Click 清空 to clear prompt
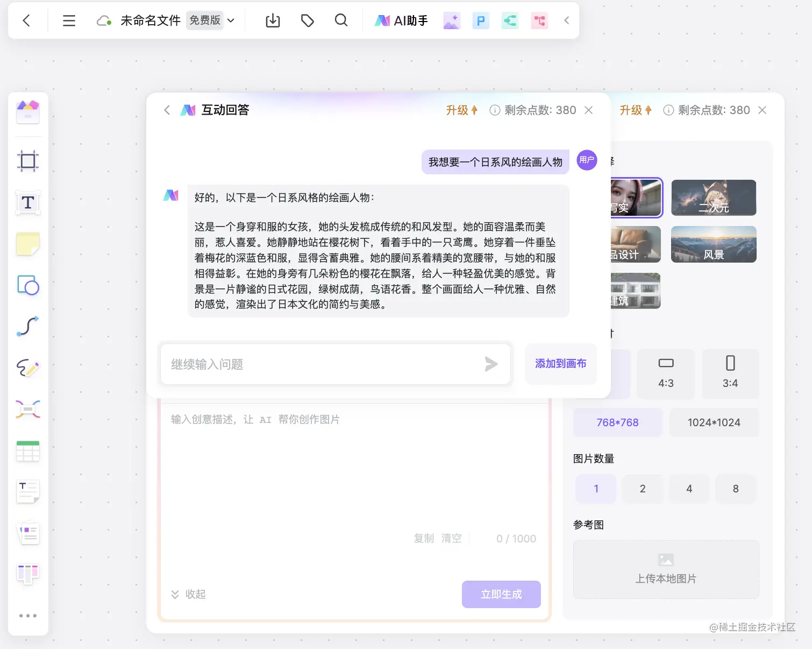 pos(452,539)
